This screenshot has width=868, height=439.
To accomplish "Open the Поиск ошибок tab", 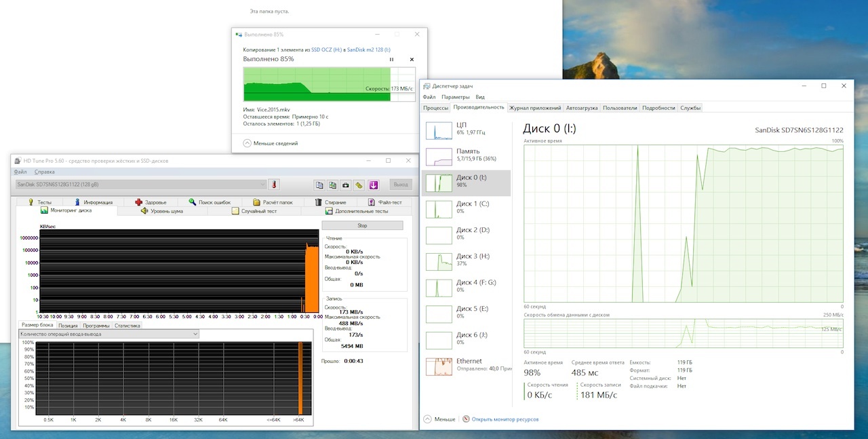I will [x=210, y=202].
